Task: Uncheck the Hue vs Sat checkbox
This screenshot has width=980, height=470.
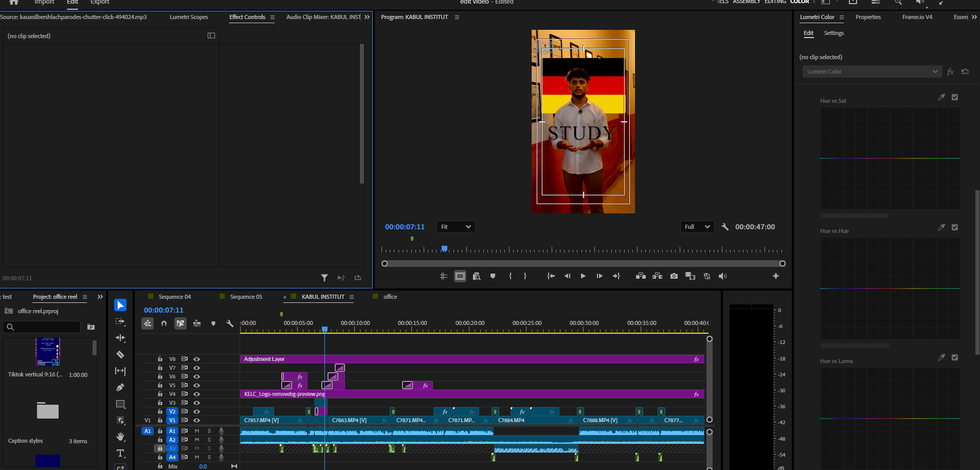Action: [x=955, y=97]
